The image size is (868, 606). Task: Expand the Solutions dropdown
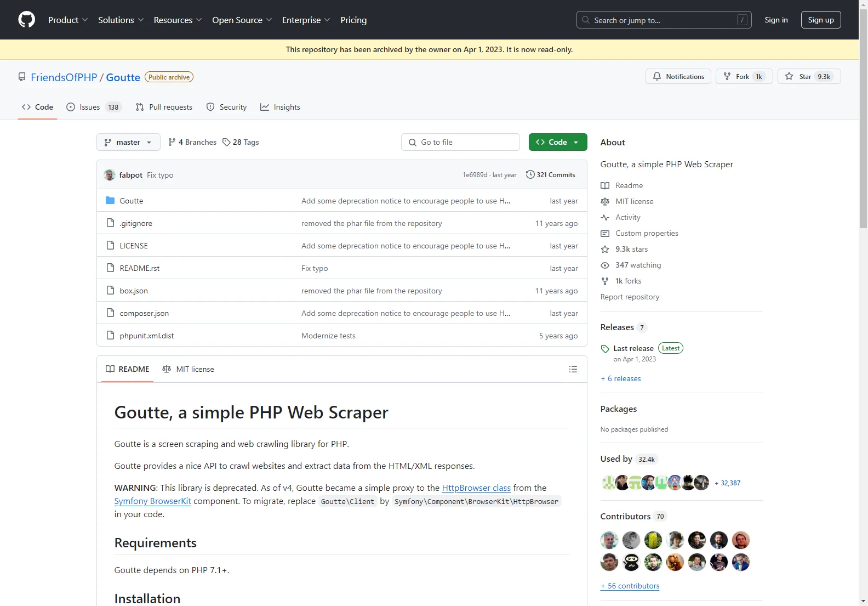121,20
